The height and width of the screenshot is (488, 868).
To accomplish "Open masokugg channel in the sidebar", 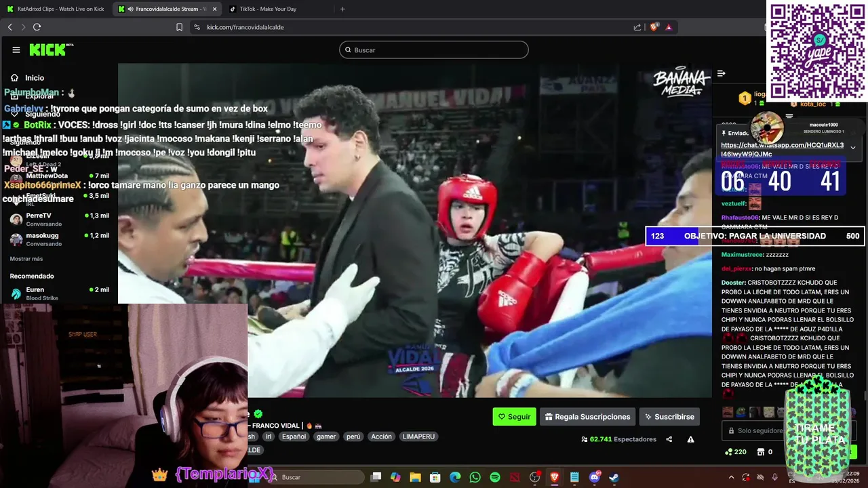I will point(59,239).
